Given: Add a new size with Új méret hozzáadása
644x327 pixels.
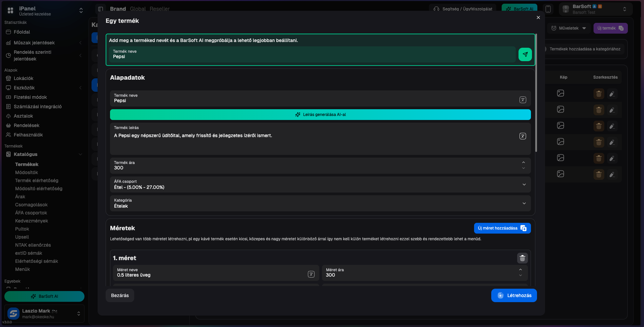Looking at the screenshot, I should click(x=502, y=228).
